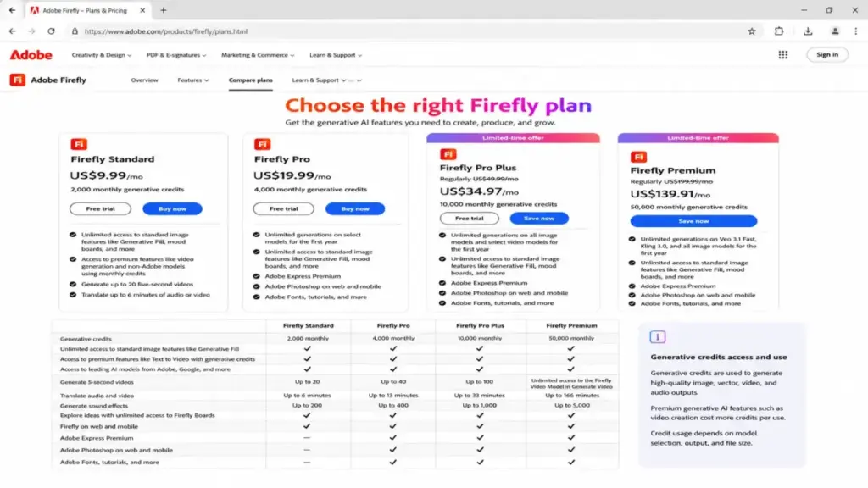Expand Features dropdown in Firefly navigation
Image resolution: width=868 pixels, height=488 pixels.
point(193,80)
